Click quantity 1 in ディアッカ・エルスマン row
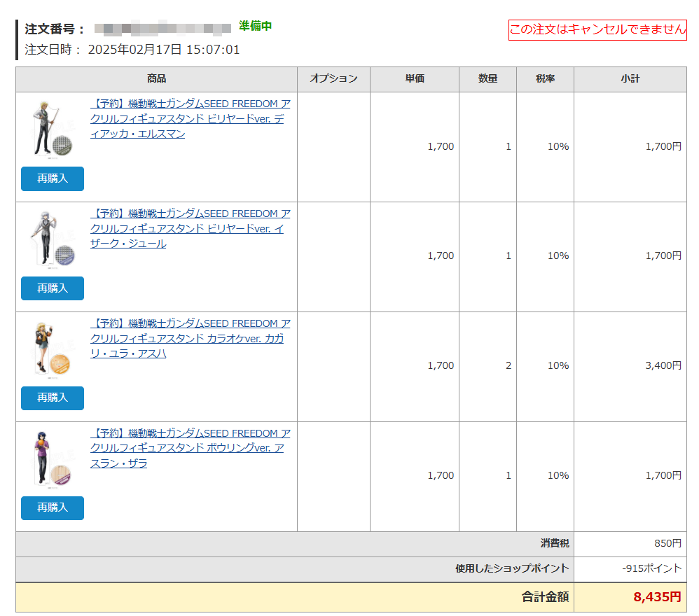 pyautogui.click(x=508, y=146)
